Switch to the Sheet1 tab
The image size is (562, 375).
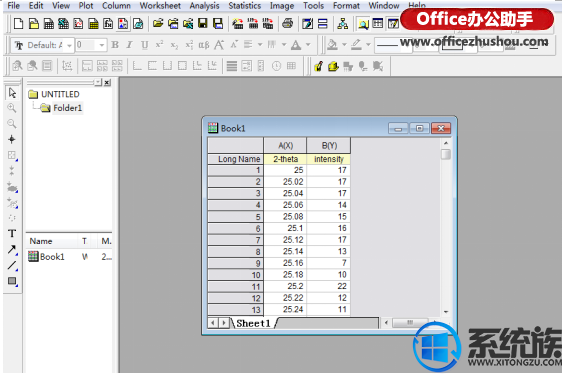click(253, 323)
